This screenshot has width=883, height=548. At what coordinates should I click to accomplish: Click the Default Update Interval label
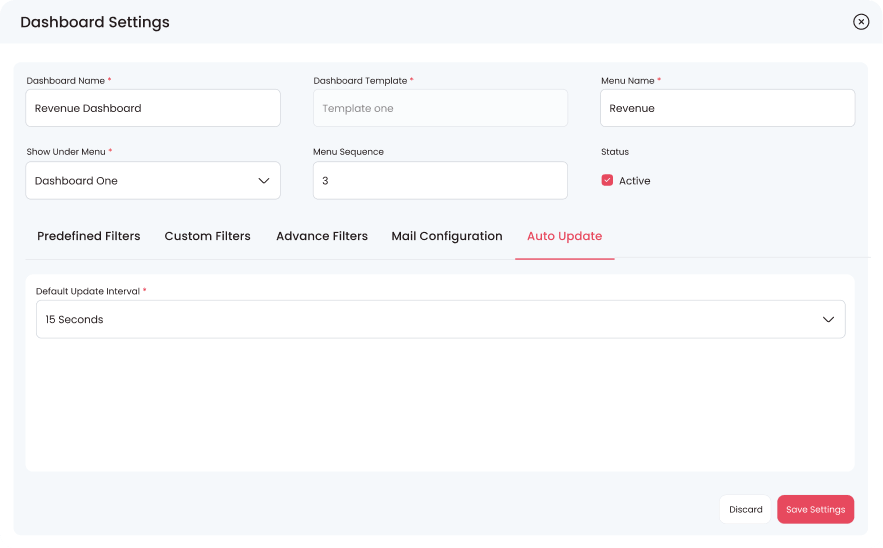[x=88, y=291]
